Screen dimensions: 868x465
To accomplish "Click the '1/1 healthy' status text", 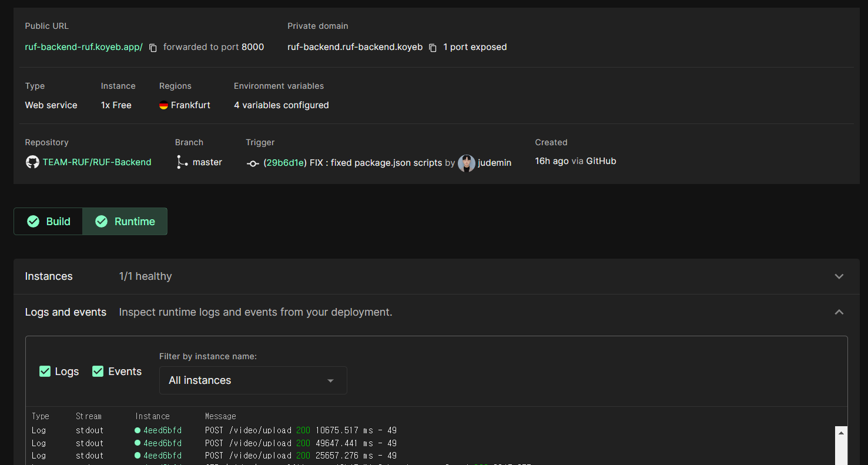I will pyautogui.click(x=145, y=276).
